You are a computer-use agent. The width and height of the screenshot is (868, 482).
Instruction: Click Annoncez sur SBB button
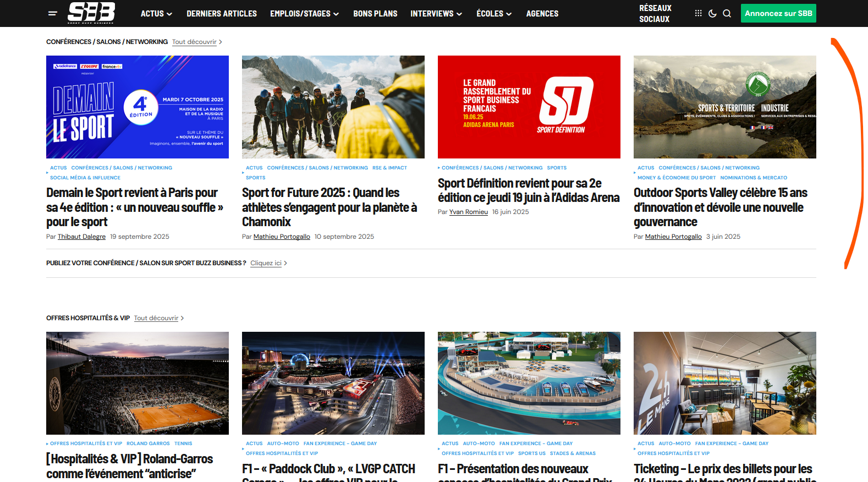pos(778,13)
